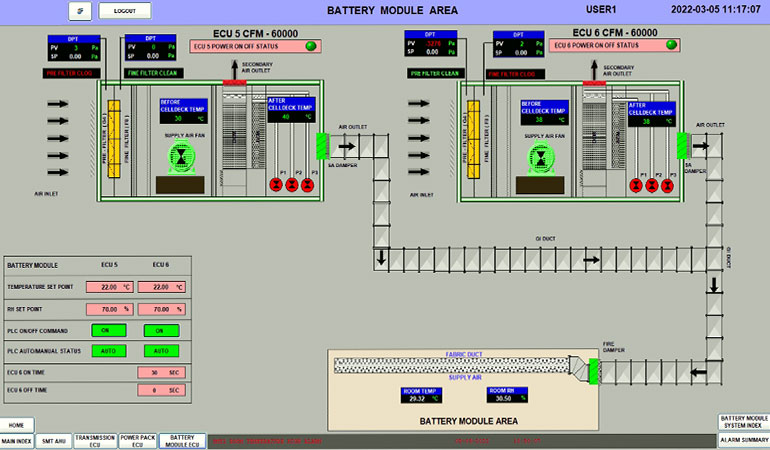Click the LOGOUT button
The image size is (770, 450).
(x=125, y=11)
